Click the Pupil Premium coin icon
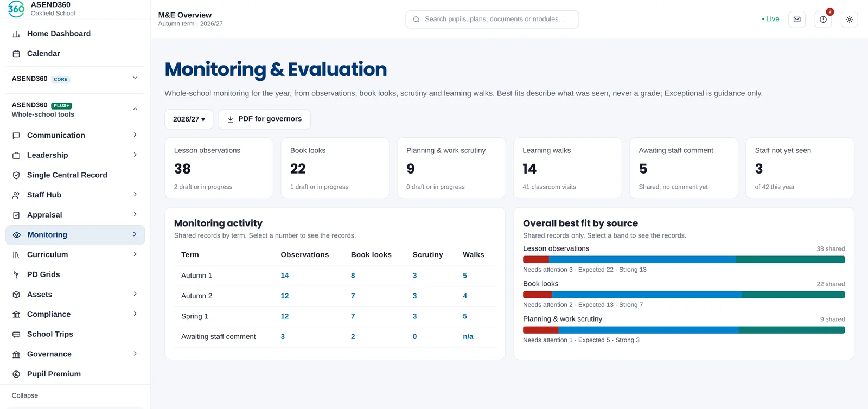The height and width of the screenshot is (409, 868). 16,374
